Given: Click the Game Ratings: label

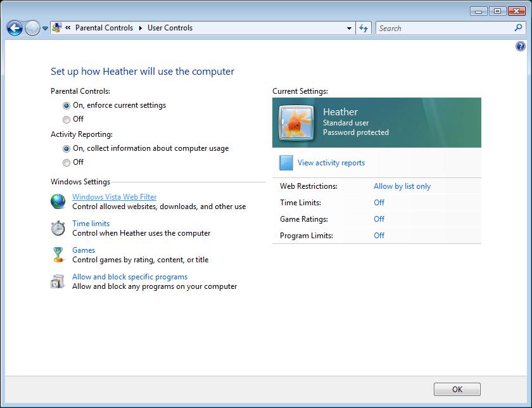Looking at the screenshot, I should click(x=304, y=219).
